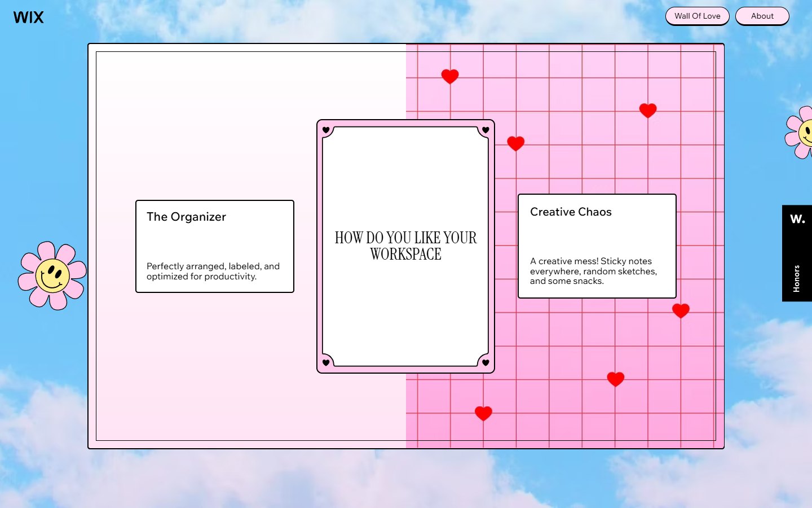Image resolution: width=812 pixels, height=508 pixels.
Task: Open the About page
Action: [762, 16]
